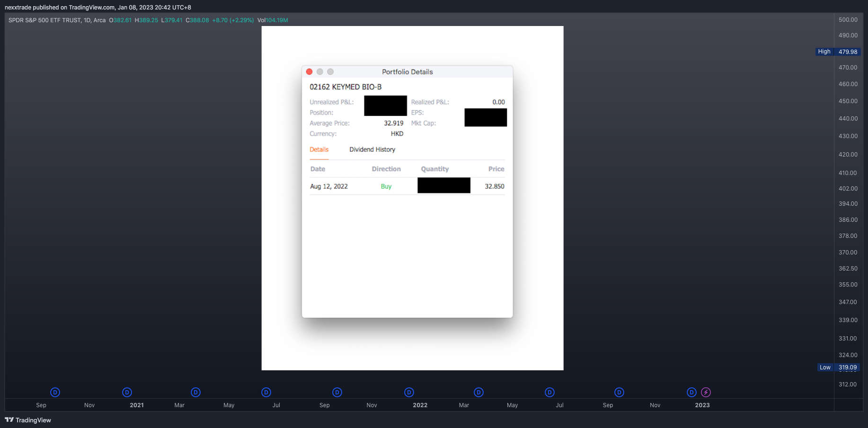The width and height of the screenshot is (868, 428).
Task: Click the dividend marker between Sep and Nov 2020
Action: pyautogui.click(x=55, y=392)
